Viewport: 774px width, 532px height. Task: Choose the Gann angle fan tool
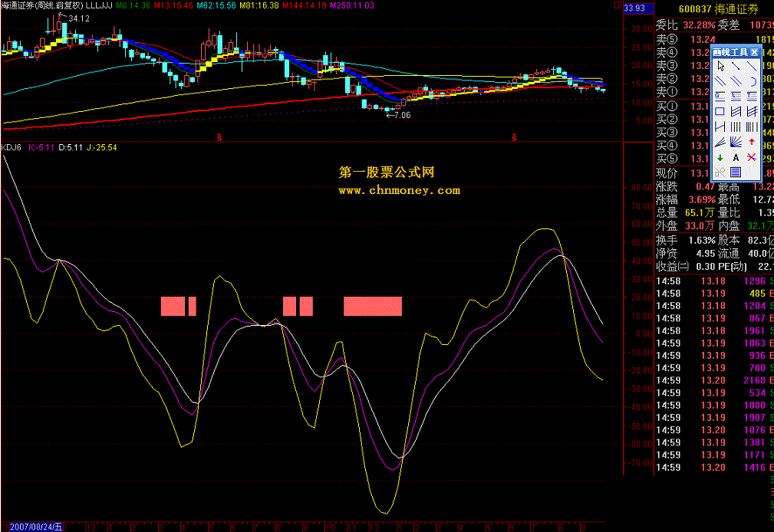[x=736, y=142]
